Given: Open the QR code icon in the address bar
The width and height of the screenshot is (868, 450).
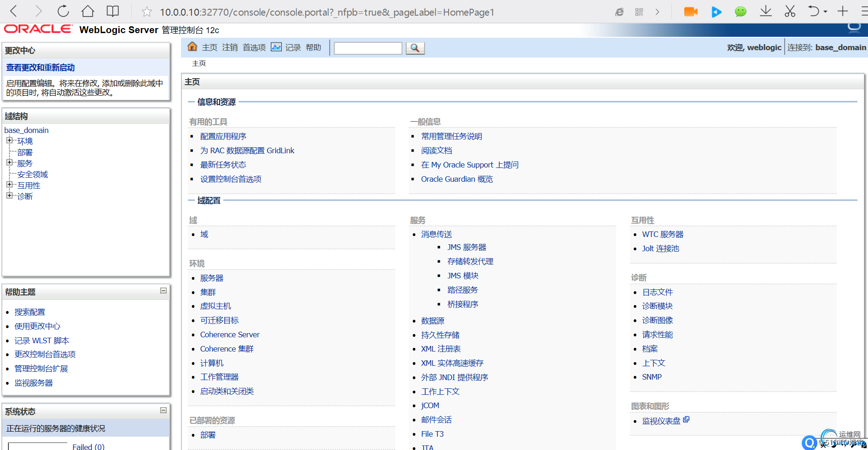Looking at the screenshot, I should point(639,12).
